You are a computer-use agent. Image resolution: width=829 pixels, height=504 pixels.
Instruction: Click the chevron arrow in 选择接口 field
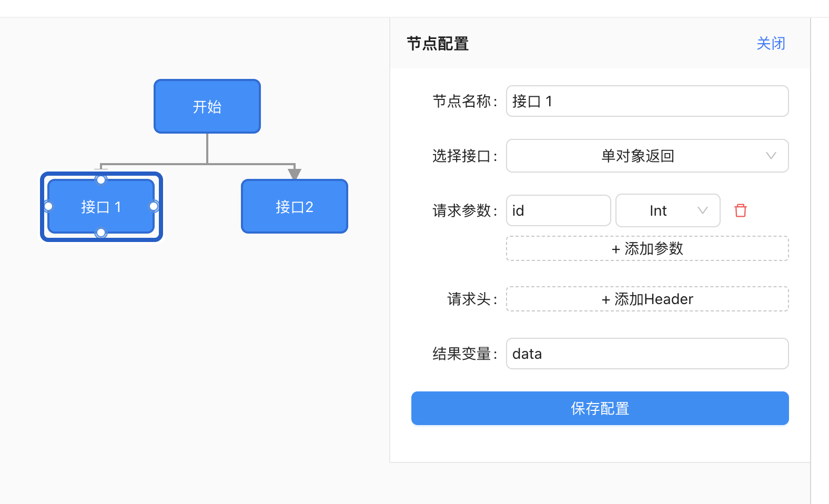pyautogui.click(x=771, y=156)
